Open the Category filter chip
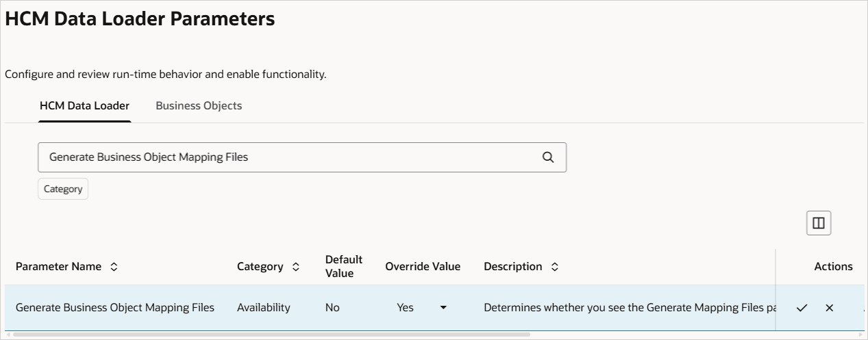The height and width of the screenshot is (340, 868). coord(63,189)
